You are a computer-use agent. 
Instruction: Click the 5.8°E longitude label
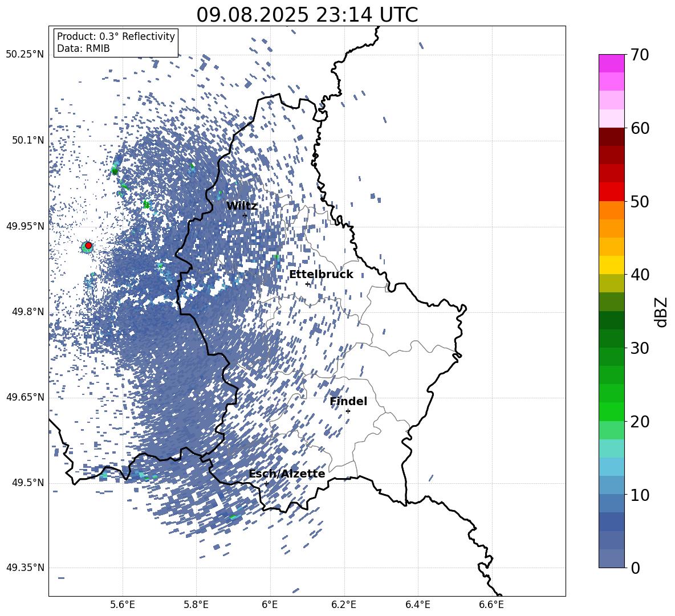click(196, 605)
